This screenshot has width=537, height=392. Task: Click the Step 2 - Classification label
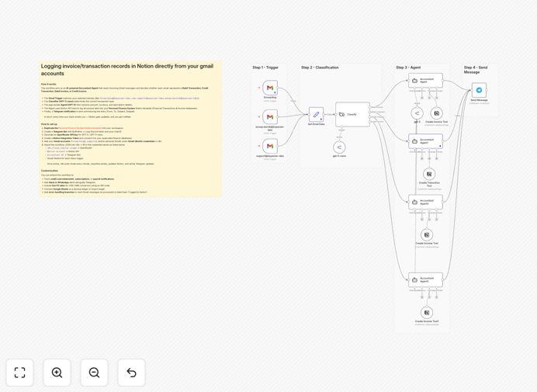point(320,68)
